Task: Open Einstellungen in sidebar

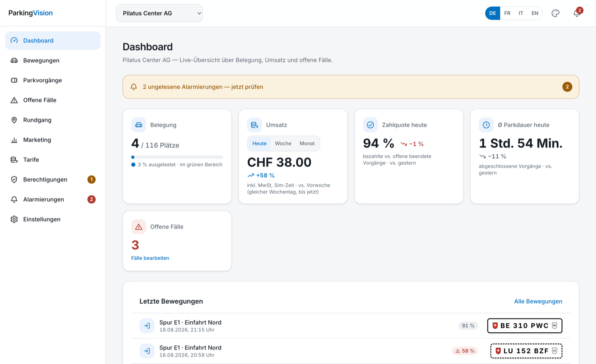Action: (x=53, y=219)
